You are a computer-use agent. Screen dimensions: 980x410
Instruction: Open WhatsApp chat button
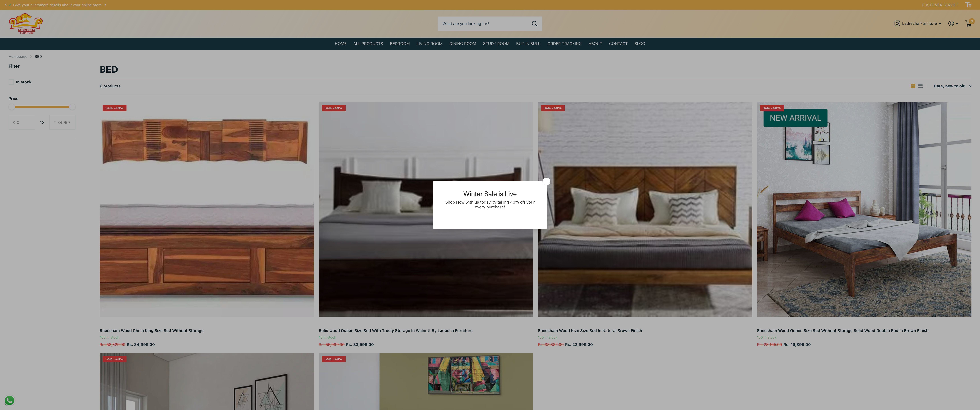coord(10,400)
